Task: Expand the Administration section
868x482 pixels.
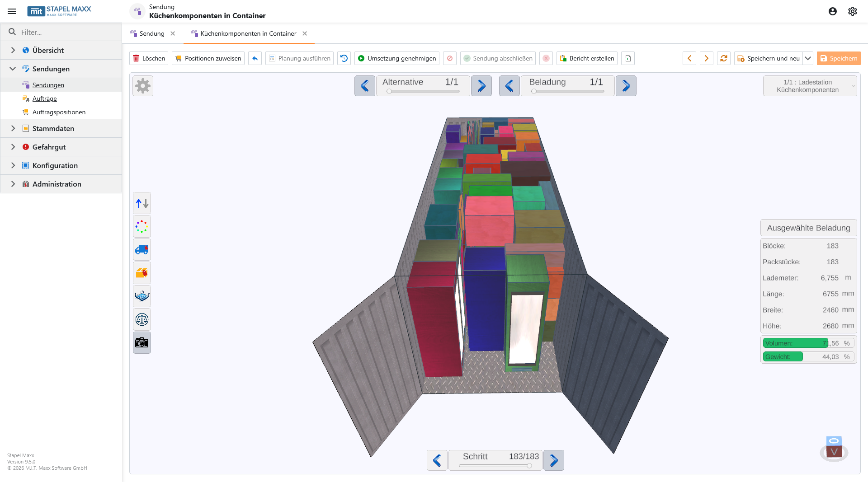Action: click(13, 184)
